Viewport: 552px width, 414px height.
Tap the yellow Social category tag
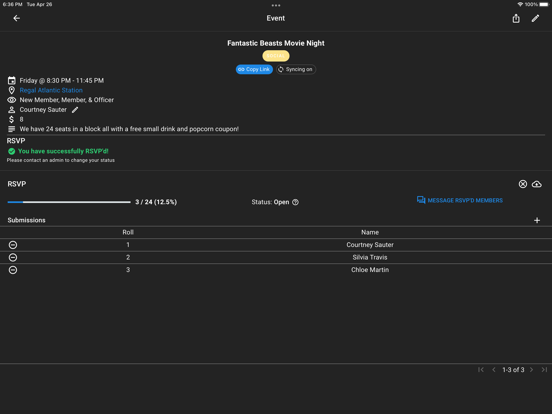pos(276,56)
